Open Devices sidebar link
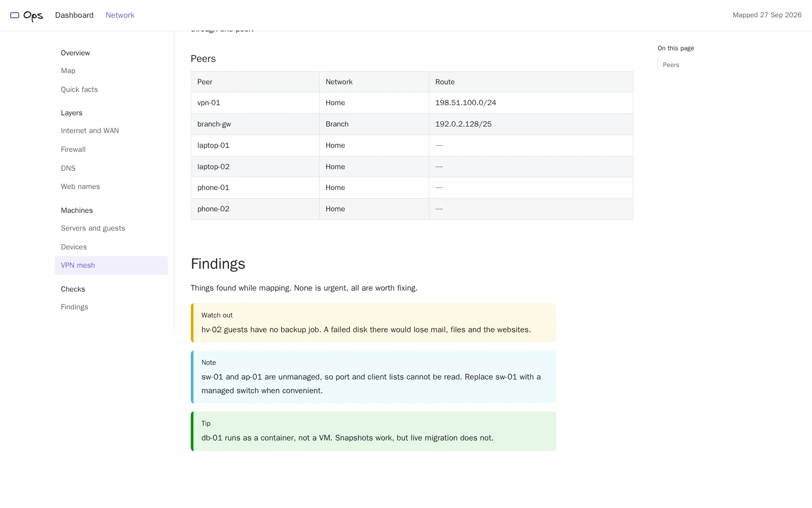812x508 pixels. 74,247
